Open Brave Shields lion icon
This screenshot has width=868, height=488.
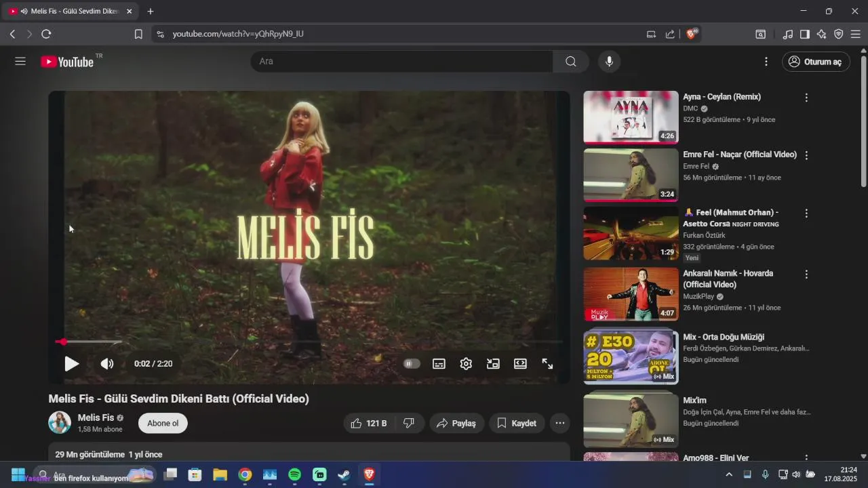click(x=691, y=34)
